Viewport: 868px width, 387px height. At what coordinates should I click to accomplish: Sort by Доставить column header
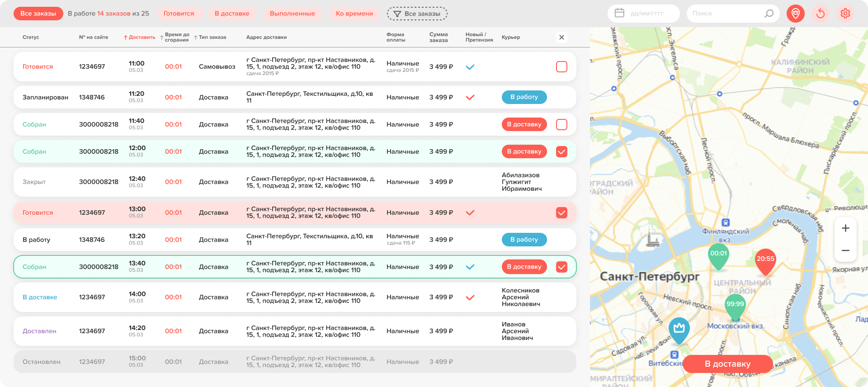[x=140, y=37]
